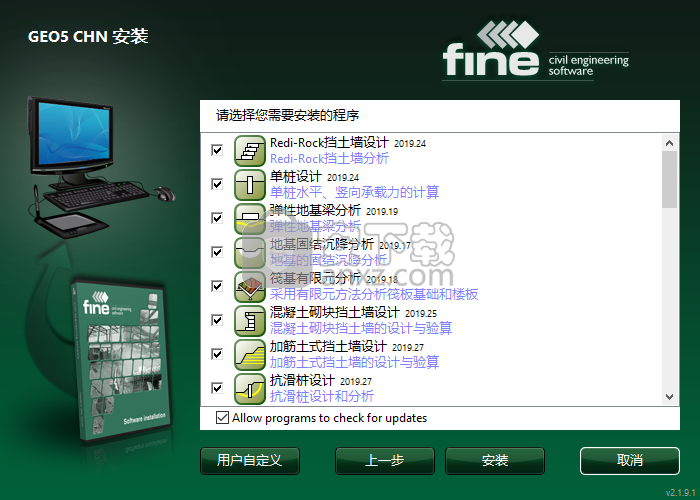Click the 地基固结沉降分析 settlement icon

pos(250,253)
